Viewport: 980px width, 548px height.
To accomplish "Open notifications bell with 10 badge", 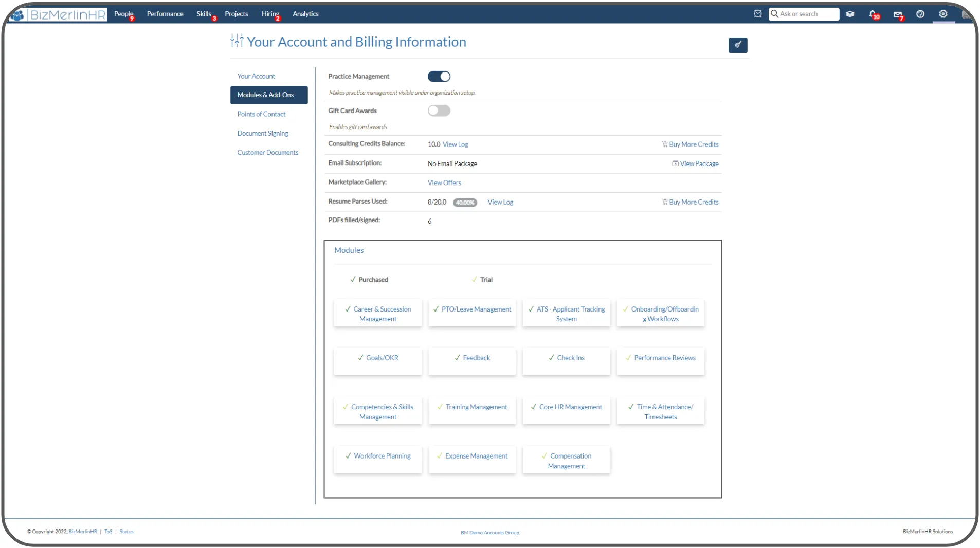I will (874, 14).
